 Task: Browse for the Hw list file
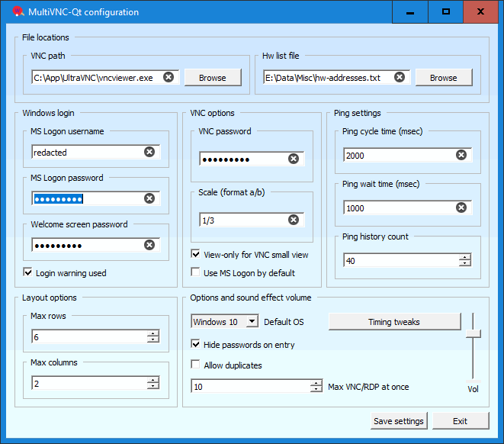(x=444, y=78)
